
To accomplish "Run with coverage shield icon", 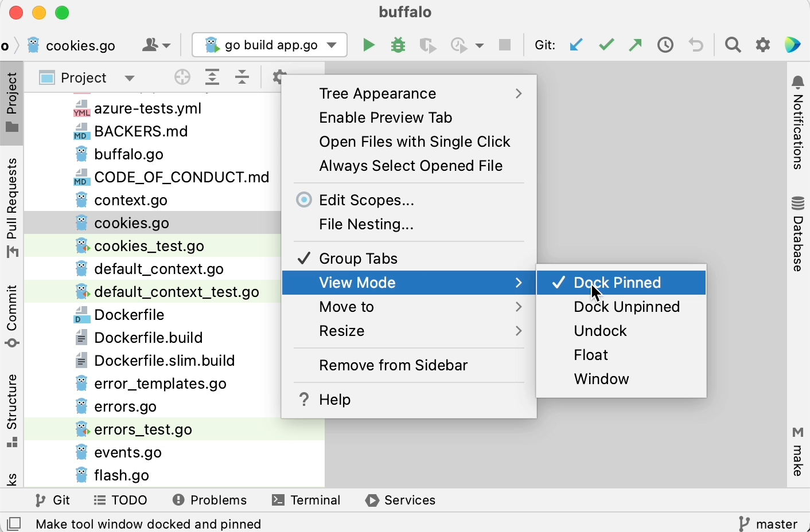I will pos(428,45).
